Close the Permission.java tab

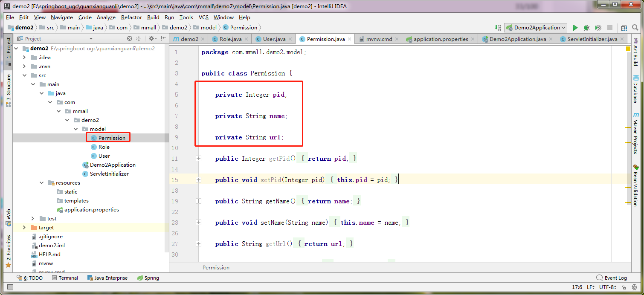[x=350, y=39]
